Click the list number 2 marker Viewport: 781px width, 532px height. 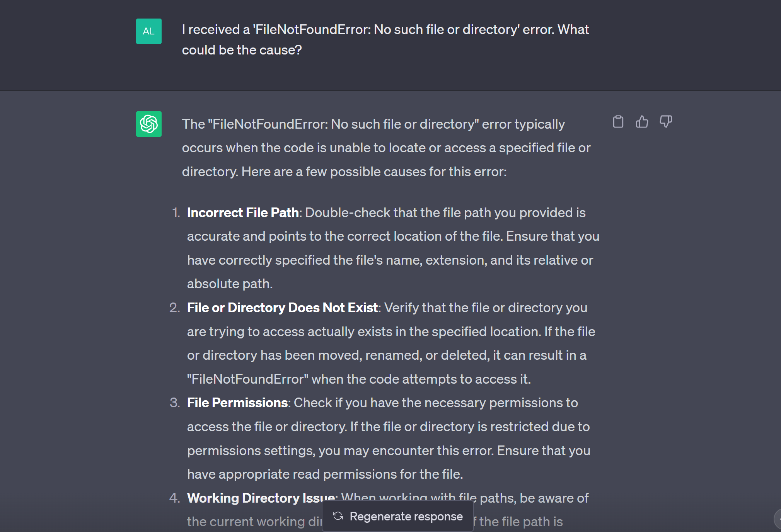click(x=175, y=308)
